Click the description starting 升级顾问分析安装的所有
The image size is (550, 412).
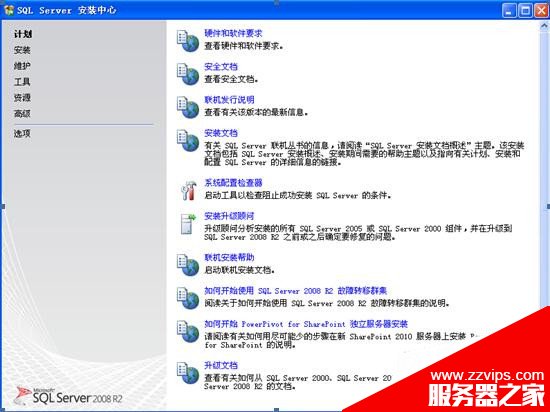tap(358, 233)
